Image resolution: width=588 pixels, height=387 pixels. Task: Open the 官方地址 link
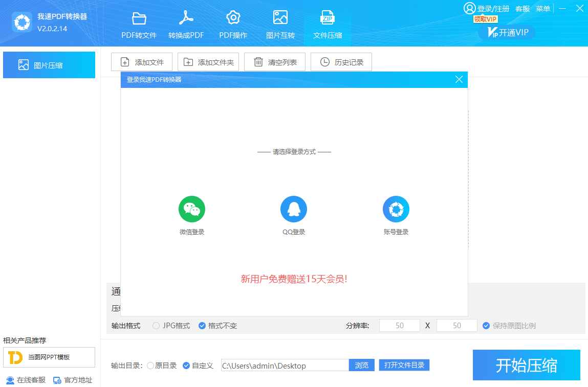tap(73, 380)
